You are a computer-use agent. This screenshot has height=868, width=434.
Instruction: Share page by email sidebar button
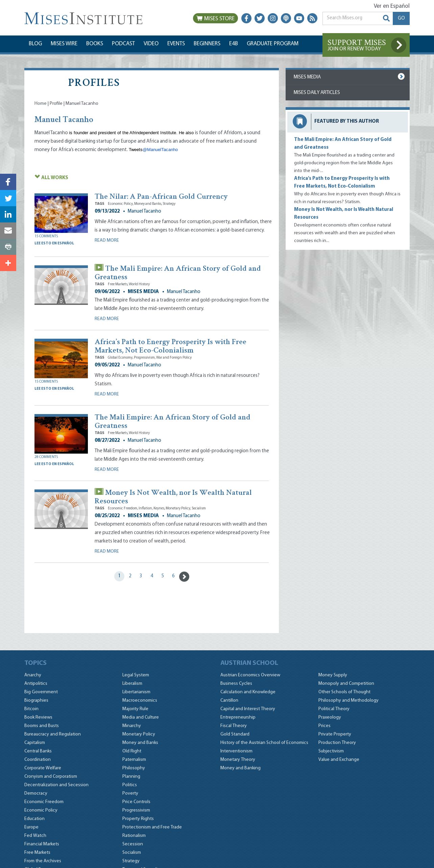point(8,231)
